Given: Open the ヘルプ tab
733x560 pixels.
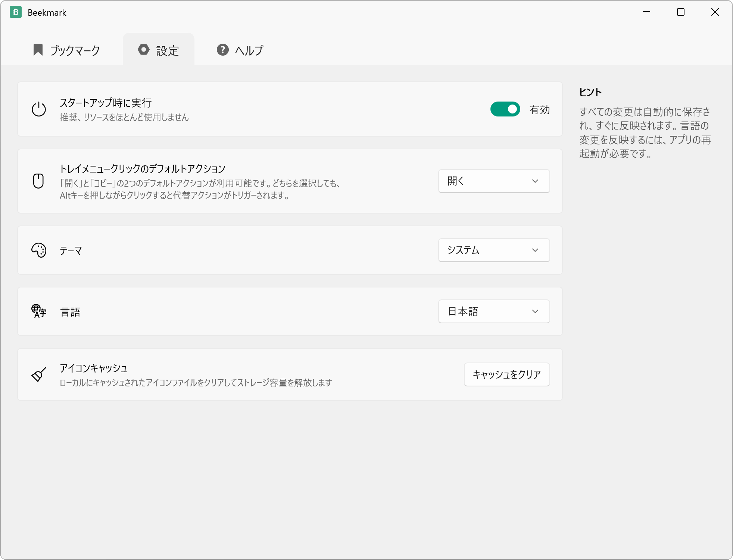Looking at the screenshot, I should coord(240,50).
